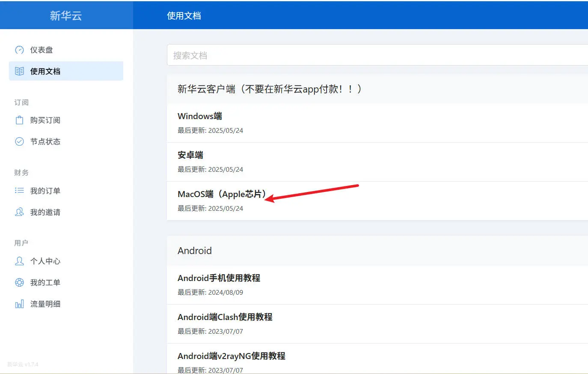Click the Android section heading
This screenshot has height=374, width=588.
[195, 251]
